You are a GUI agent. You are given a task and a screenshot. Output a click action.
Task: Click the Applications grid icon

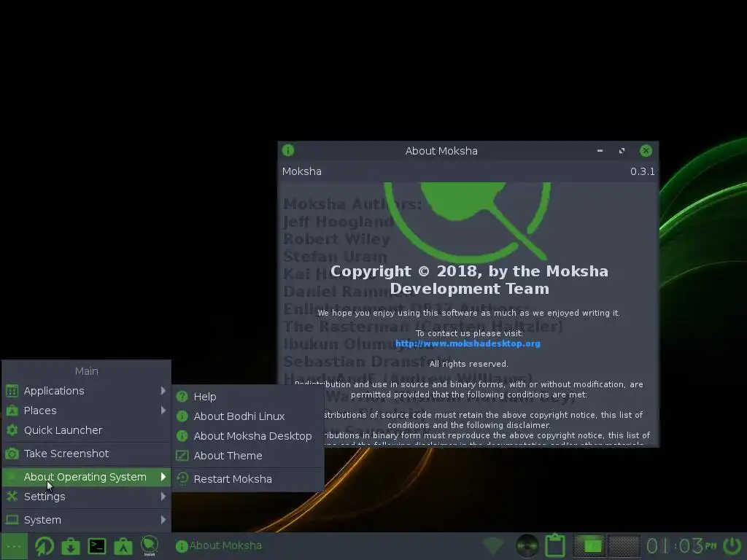[x=12, y=391]
